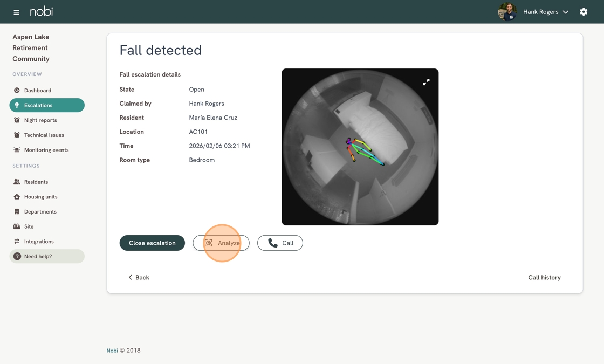Click the Need help? button
The width and height of the screenshot is (604, 364).
pos(47,256)
